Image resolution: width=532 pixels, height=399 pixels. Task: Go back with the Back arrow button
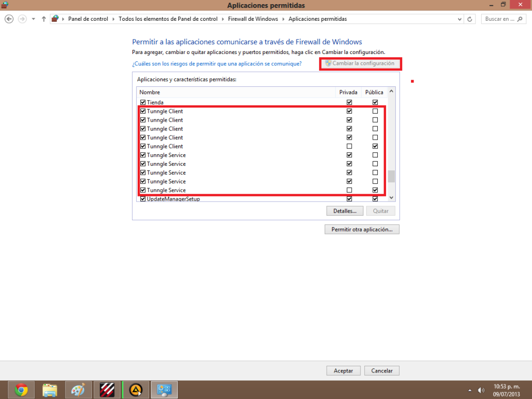[x=9, y=19]
